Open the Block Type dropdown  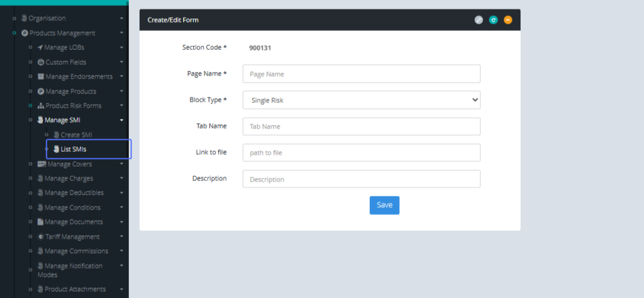click(x=361, y=100)
